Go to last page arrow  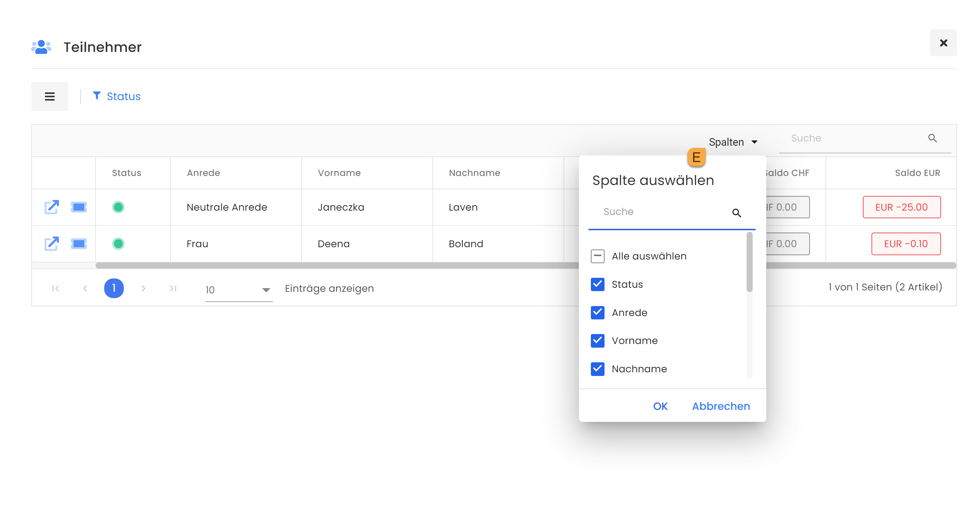[x=173, y=288]
